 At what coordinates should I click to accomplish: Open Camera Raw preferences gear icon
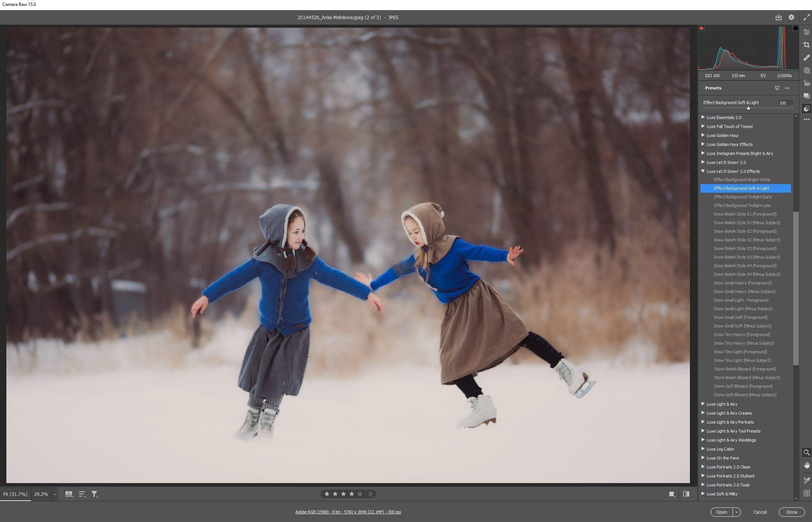click(x=791, y=17)
